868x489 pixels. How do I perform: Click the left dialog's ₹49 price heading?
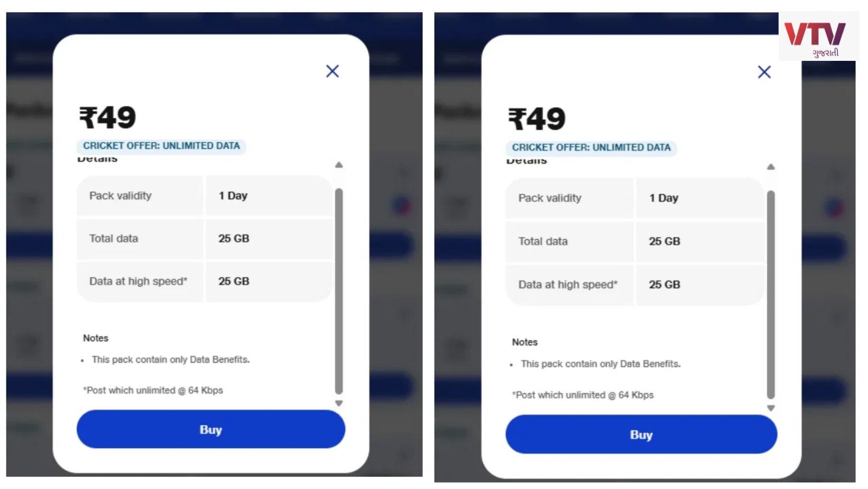click(107, 117)
